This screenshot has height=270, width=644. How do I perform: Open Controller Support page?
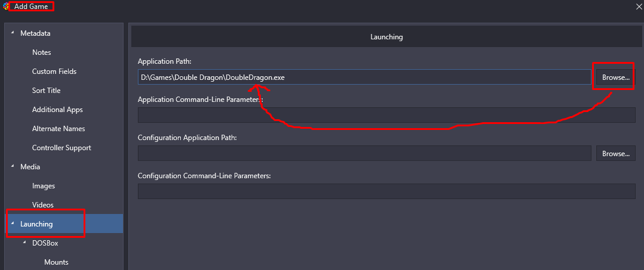pos(61,147)
